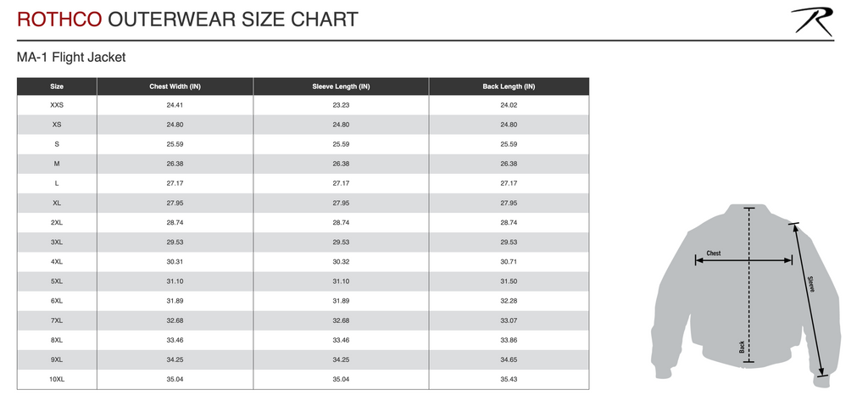Click the Back label on jacket diagram
Image resolution: width=868 pixels, height=401 pixels.
(x=742, y=347)
